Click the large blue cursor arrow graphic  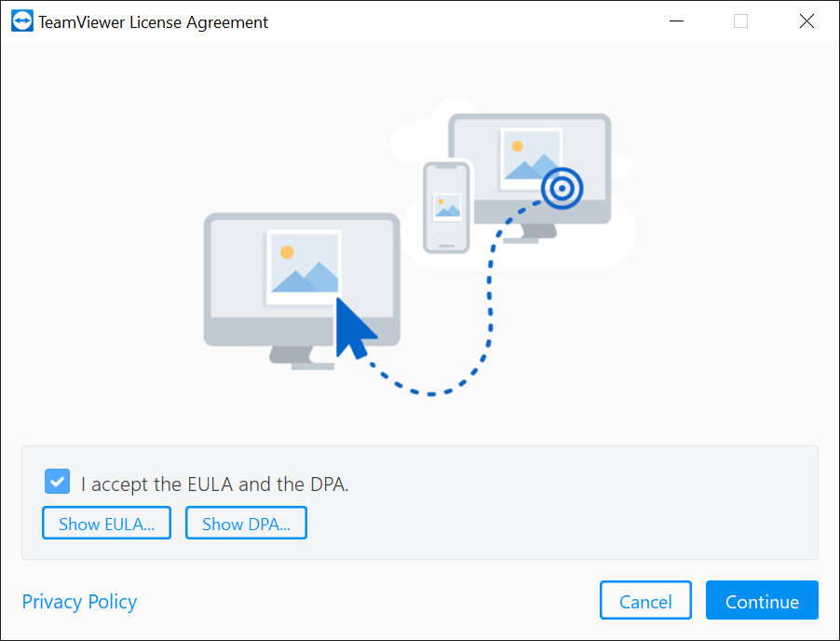[x=354, y=328]
